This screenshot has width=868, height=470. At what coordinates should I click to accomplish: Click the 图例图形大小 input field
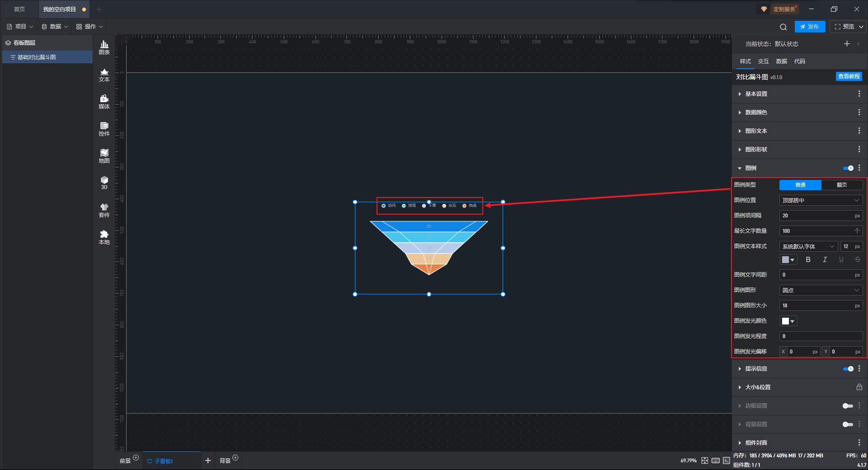[821, 305]
